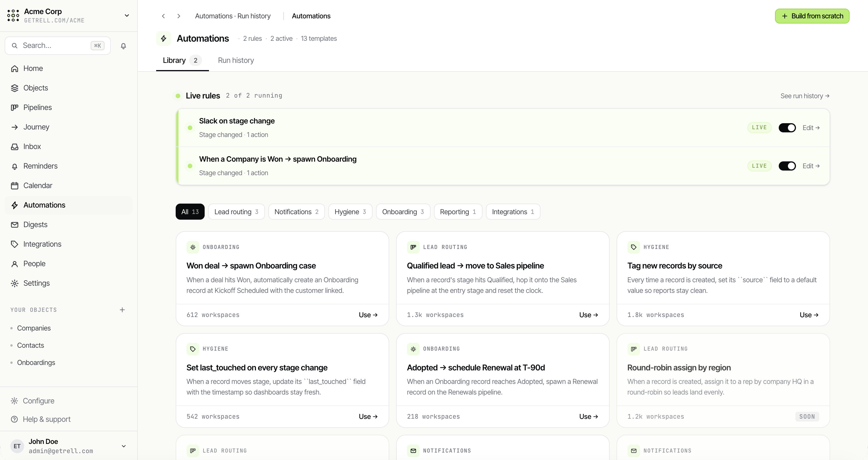
Task: Use the Adopted schedule Renewal template
Action: tap(589, 417)
